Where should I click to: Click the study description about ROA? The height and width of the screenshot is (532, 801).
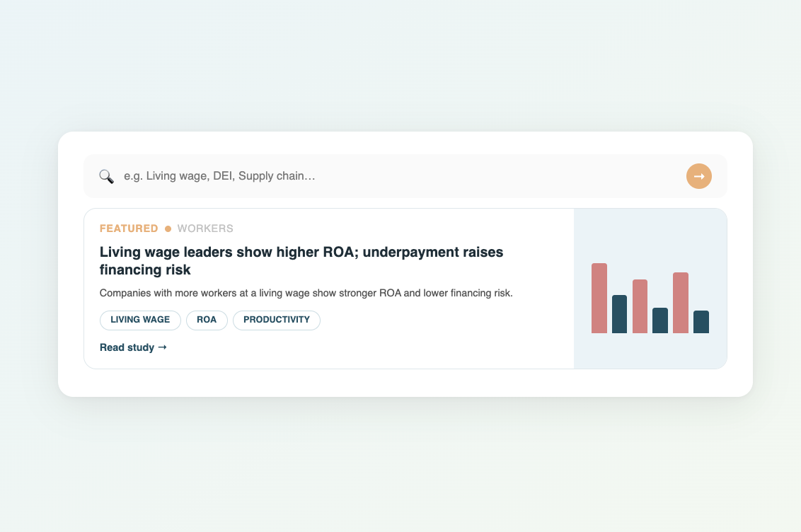[x=306, y=293]
